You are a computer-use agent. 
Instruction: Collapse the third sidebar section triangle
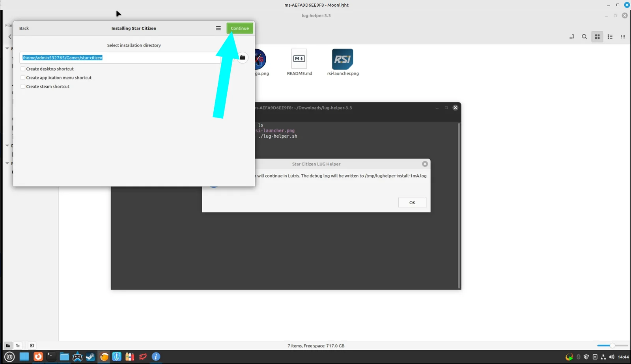(x=7, y=163)
